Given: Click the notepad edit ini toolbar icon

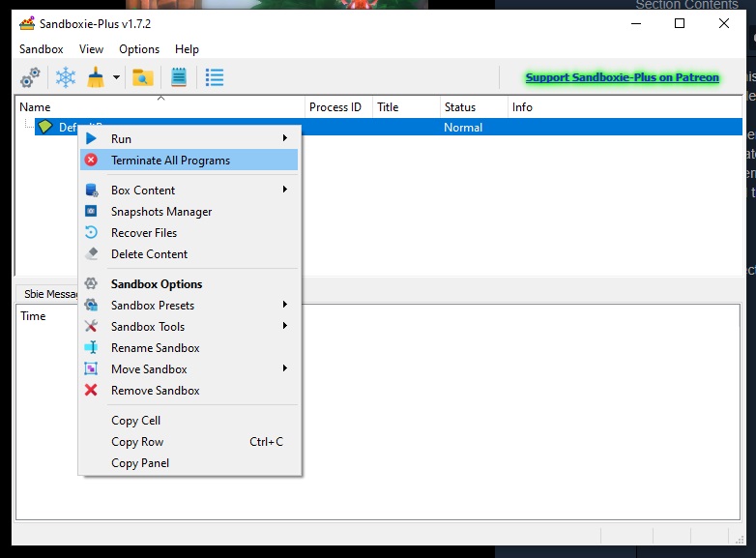Looking at the screenshot, I should [179, 77].
